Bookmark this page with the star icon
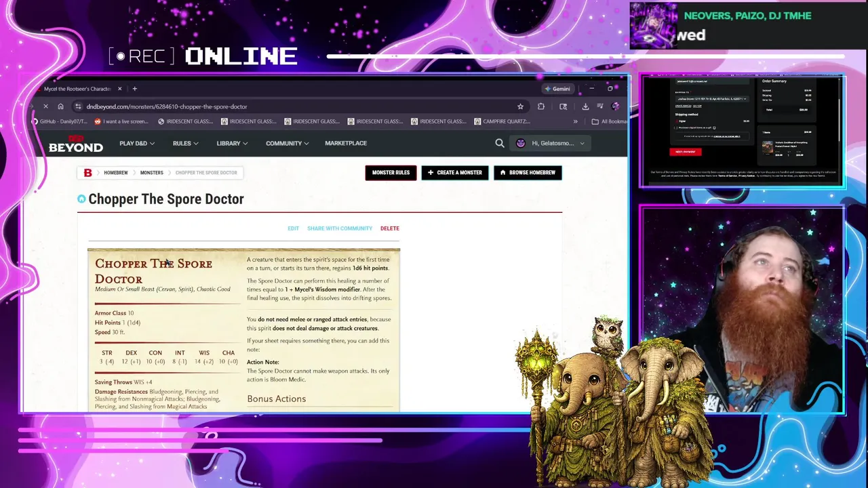The image size is (868, 488). (520, 106)
